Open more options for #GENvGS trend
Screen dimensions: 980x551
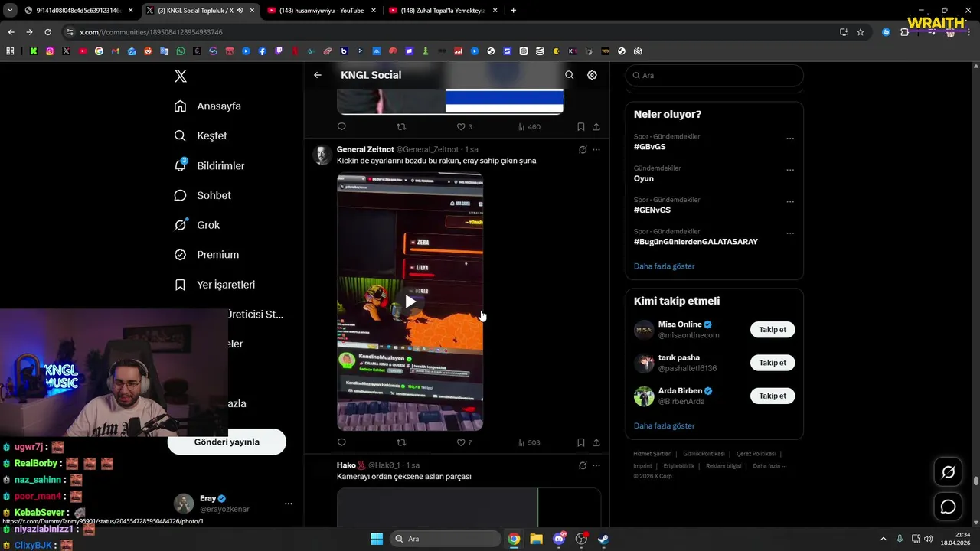(790, 202)
